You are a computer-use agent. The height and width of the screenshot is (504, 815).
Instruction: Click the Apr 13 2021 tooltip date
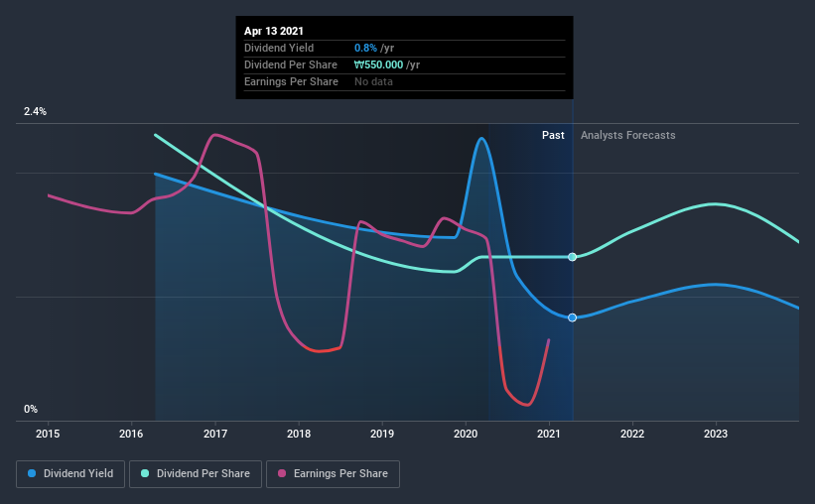coord(274,31)
